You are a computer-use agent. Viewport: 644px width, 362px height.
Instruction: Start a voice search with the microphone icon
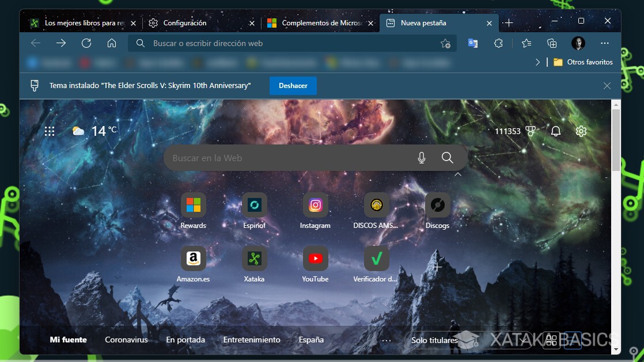(x=421, y=157)
